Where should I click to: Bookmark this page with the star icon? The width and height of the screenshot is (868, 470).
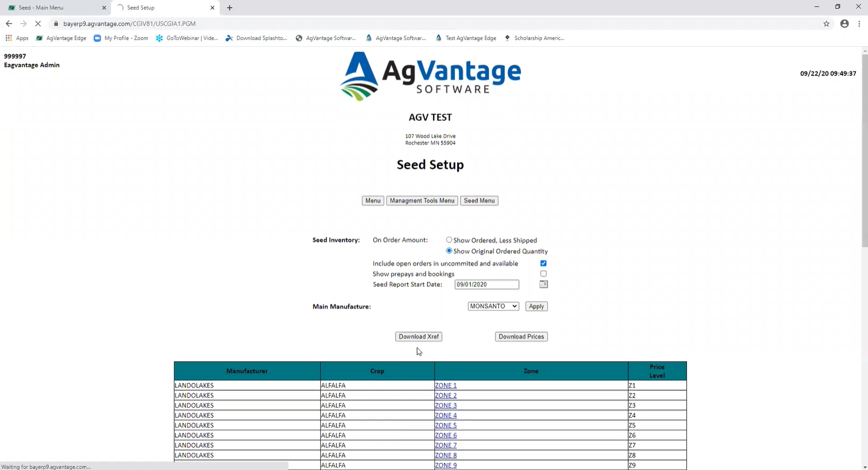click(826, 24)
